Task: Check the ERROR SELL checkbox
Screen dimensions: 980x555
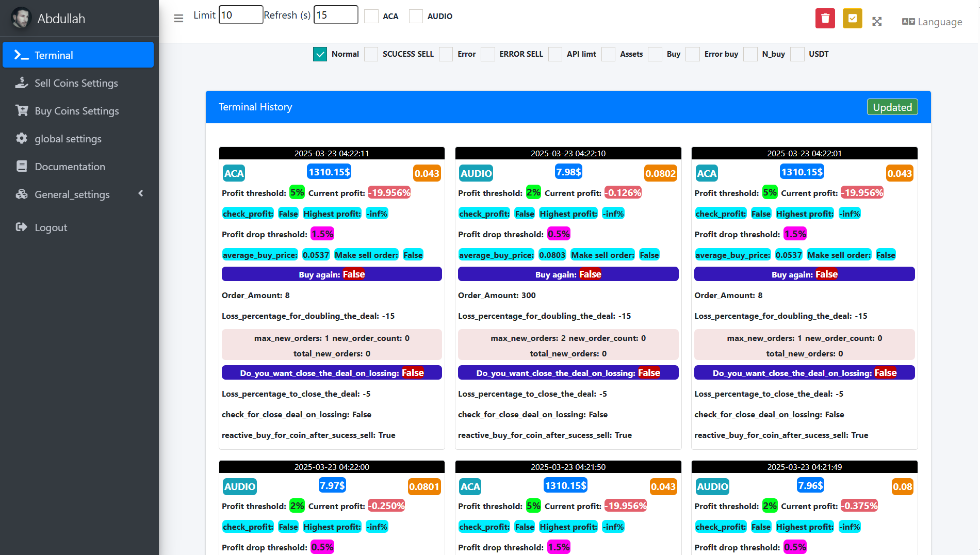Action: 487,54
